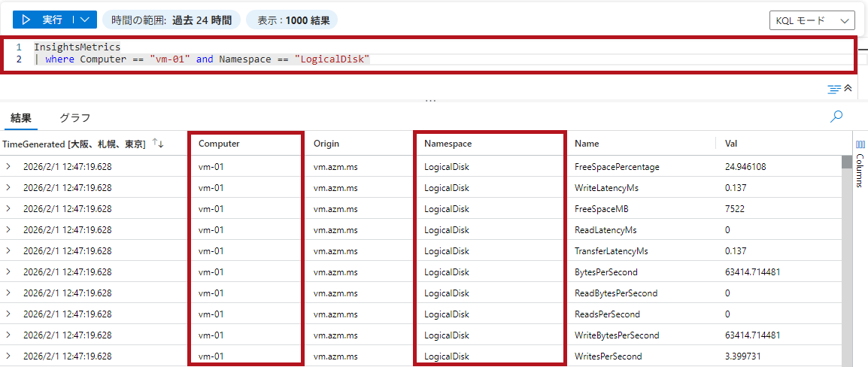Image resolution: width=868 pixels, height=367 pixels.
Task: Click into the query editor line 2
Action: (x=451, y=59)
